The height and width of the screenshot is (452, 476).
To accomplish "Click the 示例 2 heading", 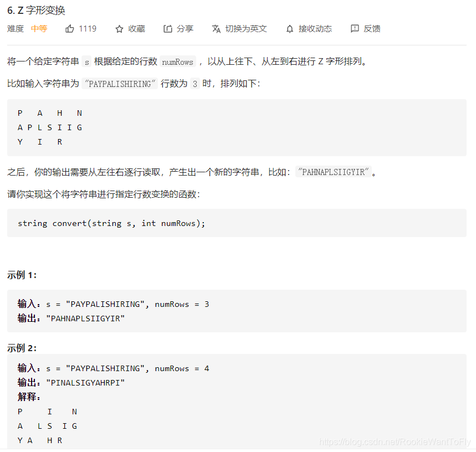I will [22, 348].
